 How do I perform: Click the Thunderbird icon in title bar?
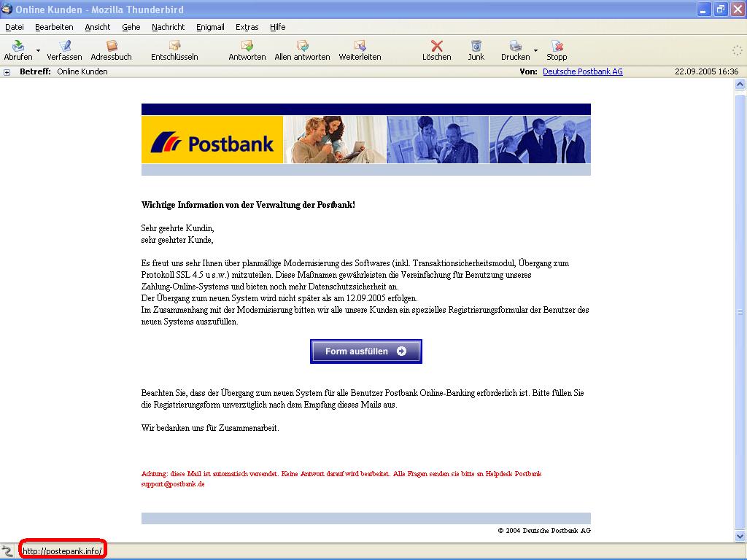pyautogui.click(x=7, y=9)
